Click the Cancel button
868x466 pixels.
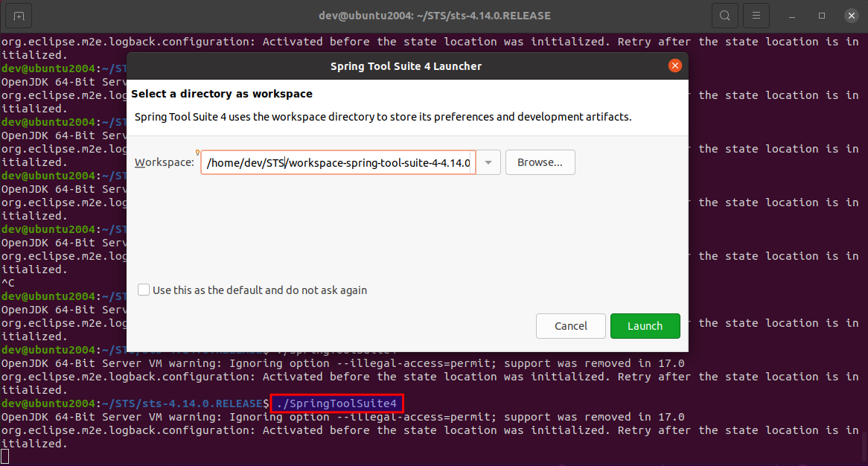click(571, 326)
